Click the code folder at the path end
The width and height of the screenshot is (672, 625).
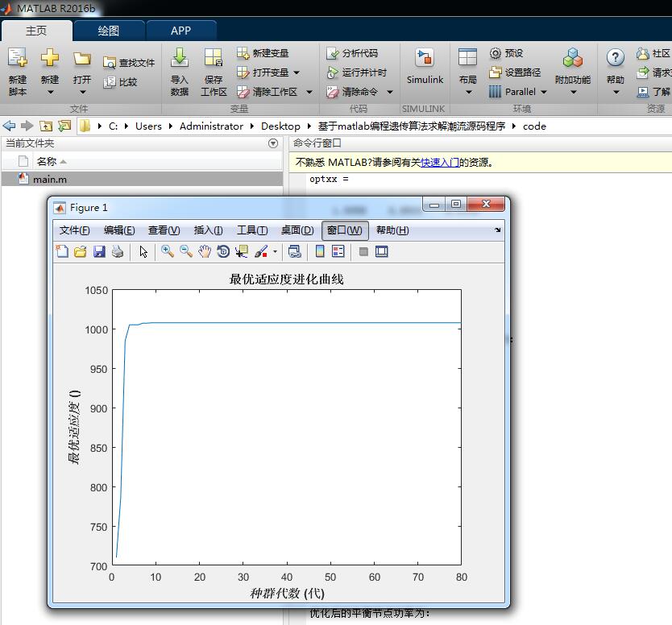(534, 126)
